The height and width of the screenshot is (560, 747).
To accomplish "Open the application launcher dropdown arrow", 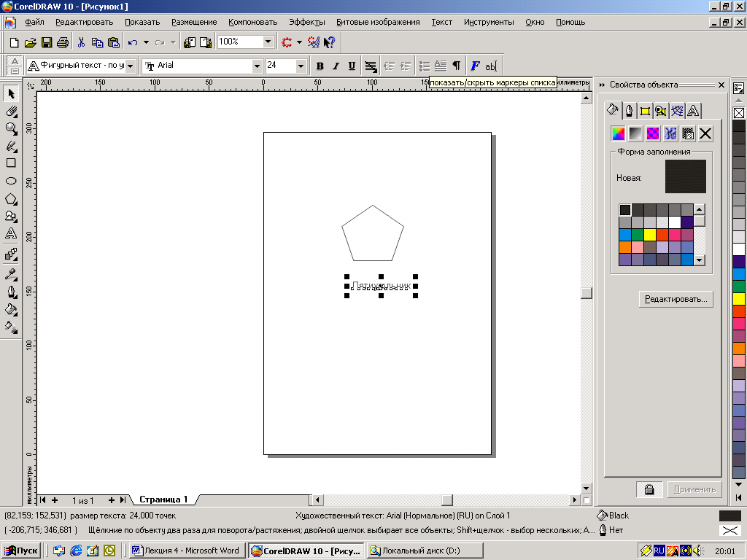I will pyautogui.click(x=299, y=42).
